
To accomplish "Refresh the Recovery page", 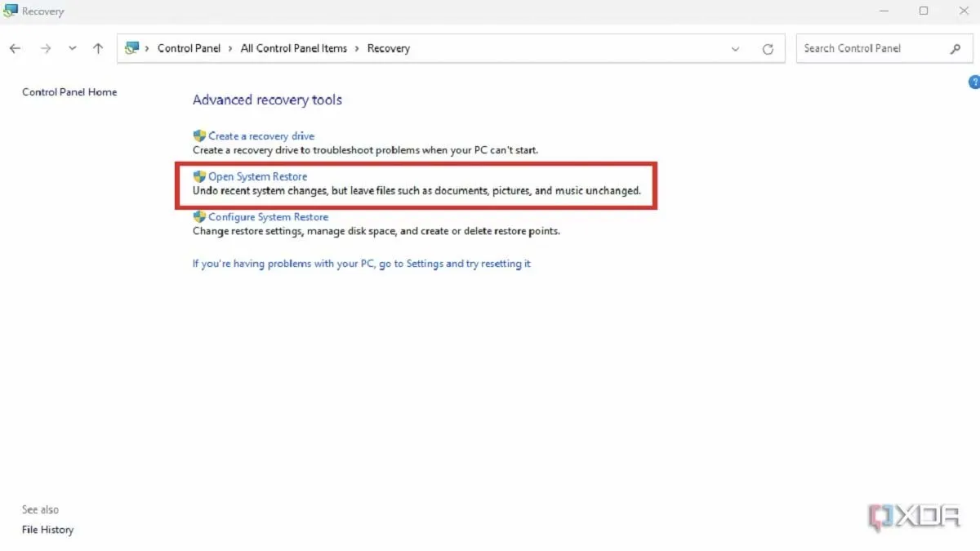I will point(768,49).
